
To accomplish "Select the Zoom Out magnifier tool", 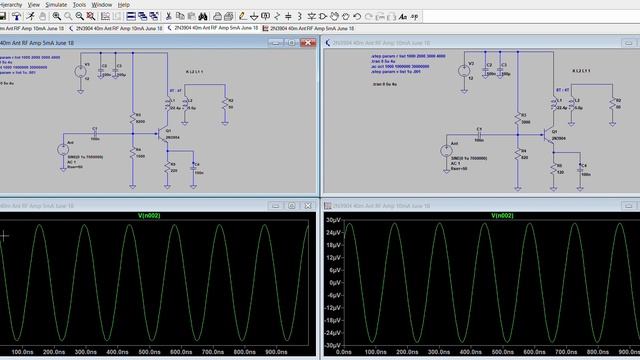I will pyautogui.click(x=79, y=16).
